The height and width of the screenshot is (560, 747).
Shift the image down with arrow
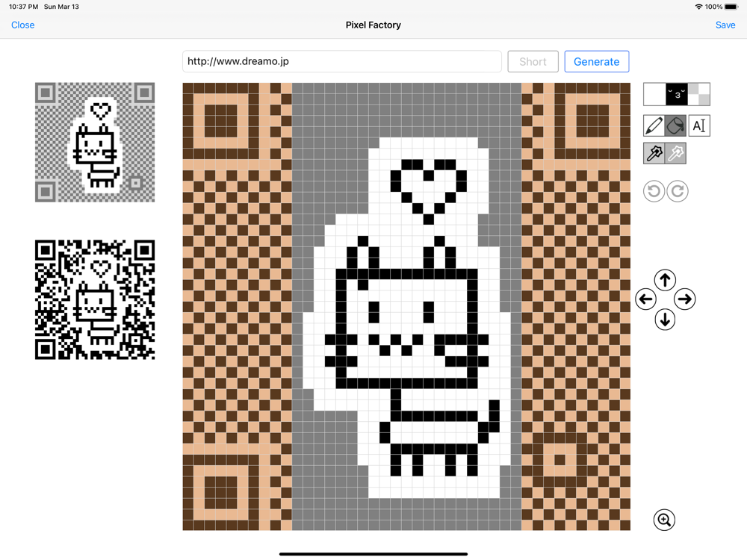coord(665,319)
